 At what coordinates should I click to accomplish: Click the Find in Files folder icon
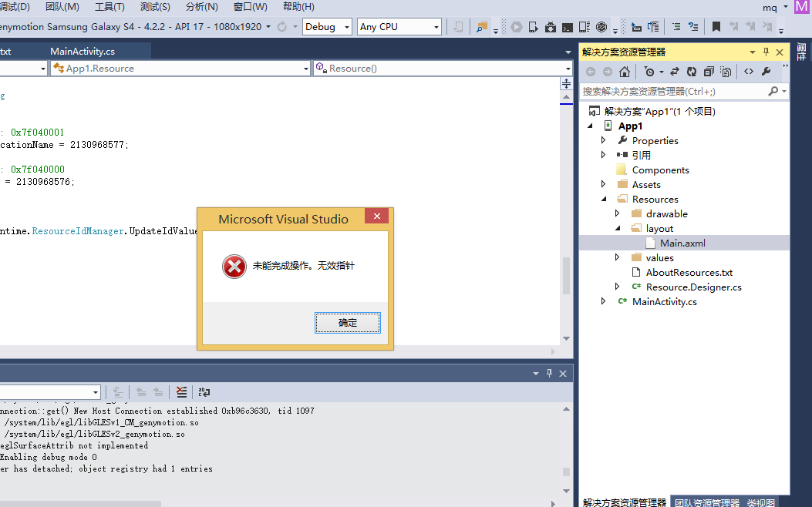click(x=482, y=27)
